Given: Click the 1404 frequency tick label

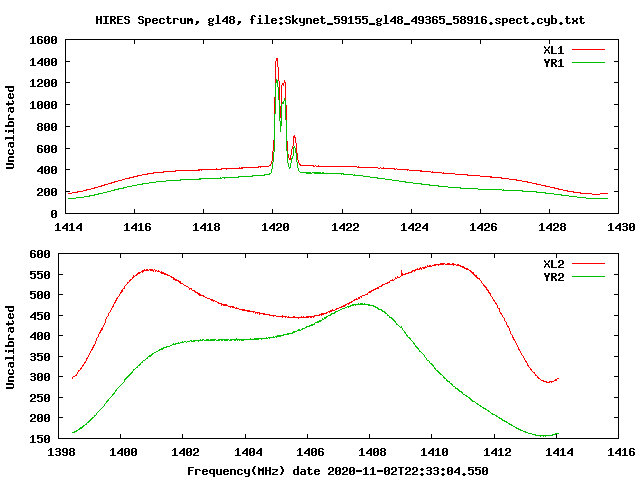Looking at the screenshot, I should pyautogui.click(x=248, y=452).
